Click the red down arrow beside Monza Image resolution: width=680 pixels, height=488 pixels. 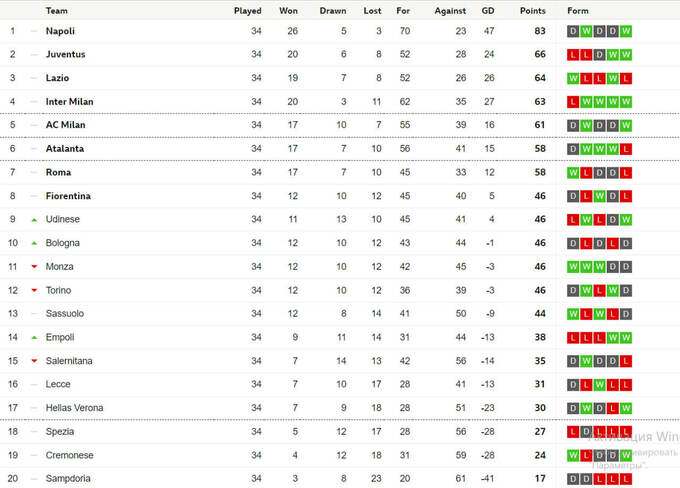34,266
